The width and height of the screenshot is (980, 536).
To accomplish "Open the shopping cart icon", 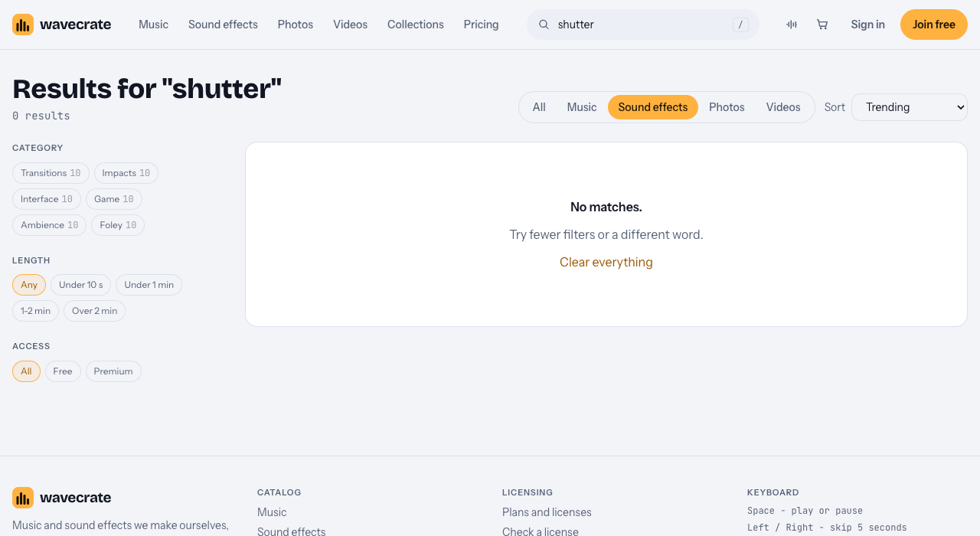I will pos(822,25).
